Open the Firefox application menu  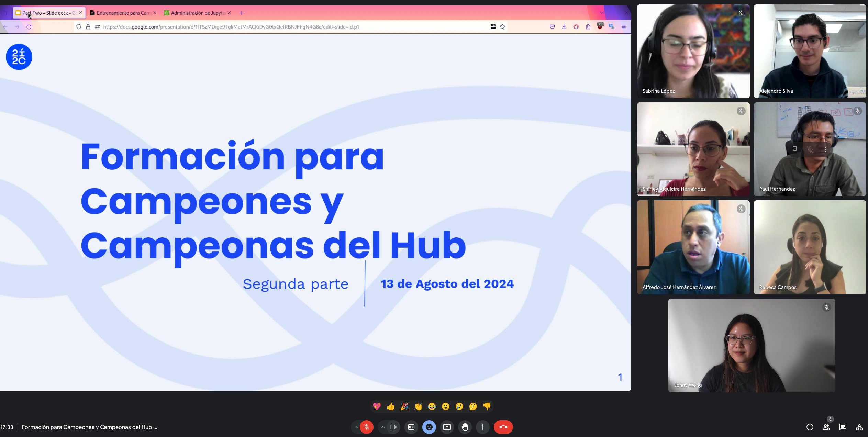click(624, 26)
